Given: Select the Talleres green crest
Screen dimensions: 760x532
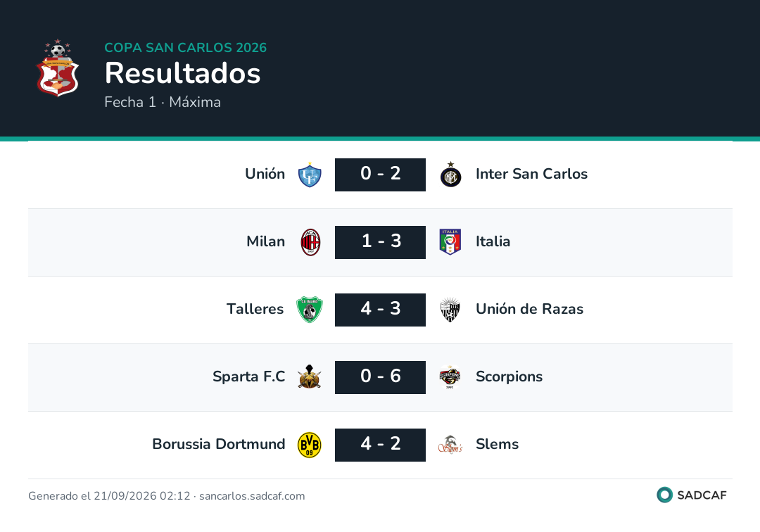Looking at the screenshot, I should pyautogui.click(x=310, y=310).
